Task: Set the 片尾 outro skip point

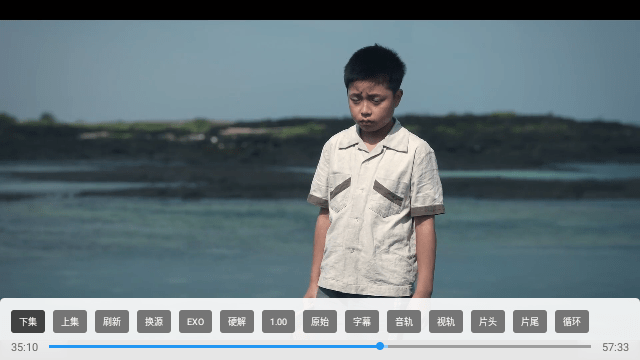Action: [x=530, y=322]
